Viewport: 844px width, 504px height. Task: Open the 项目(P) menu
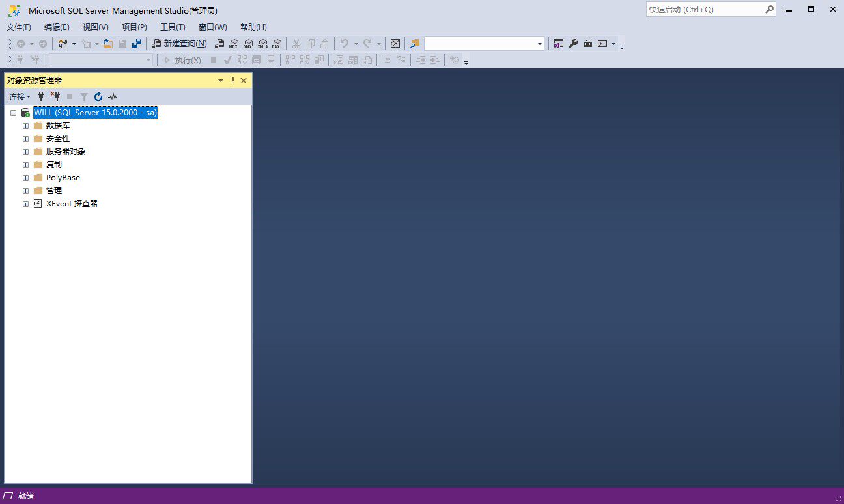point(134,27)
